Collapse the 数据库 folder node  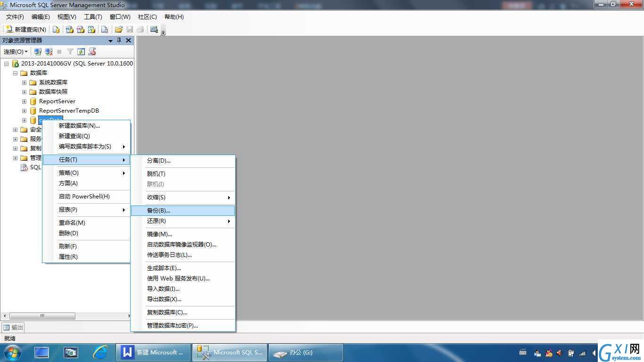click(15, 73)
